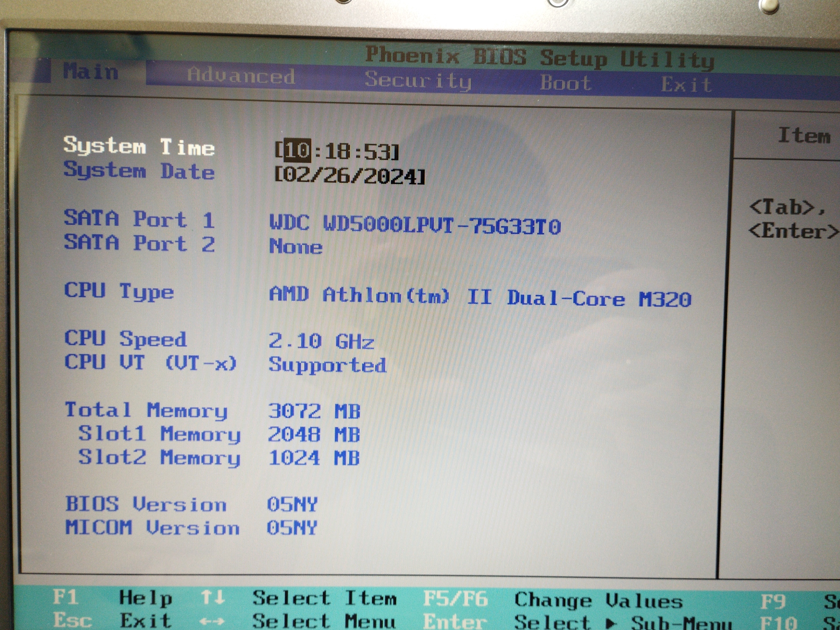
Task: Go to the Boot tab
Action: click(x=565, y=83)
